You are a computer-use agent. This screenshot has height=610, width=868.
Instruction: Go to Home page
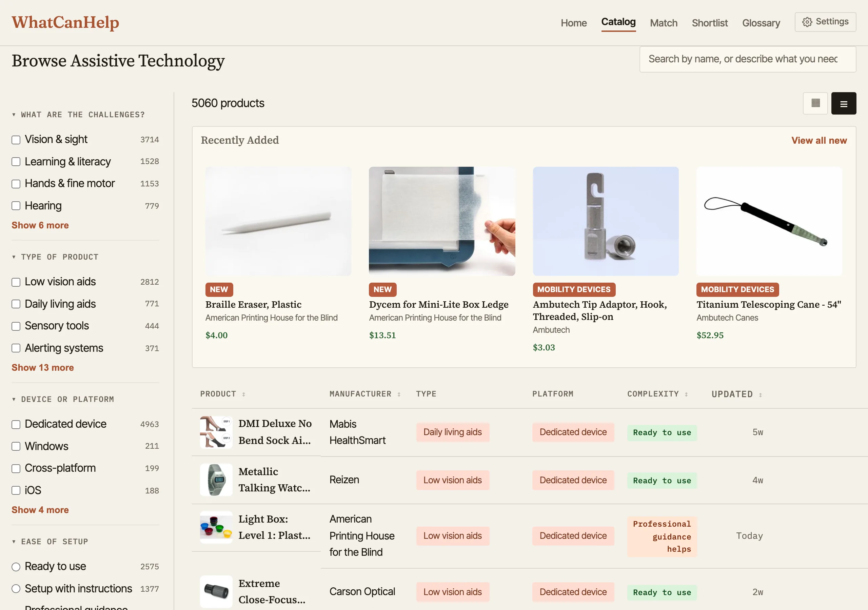point(573,23)
